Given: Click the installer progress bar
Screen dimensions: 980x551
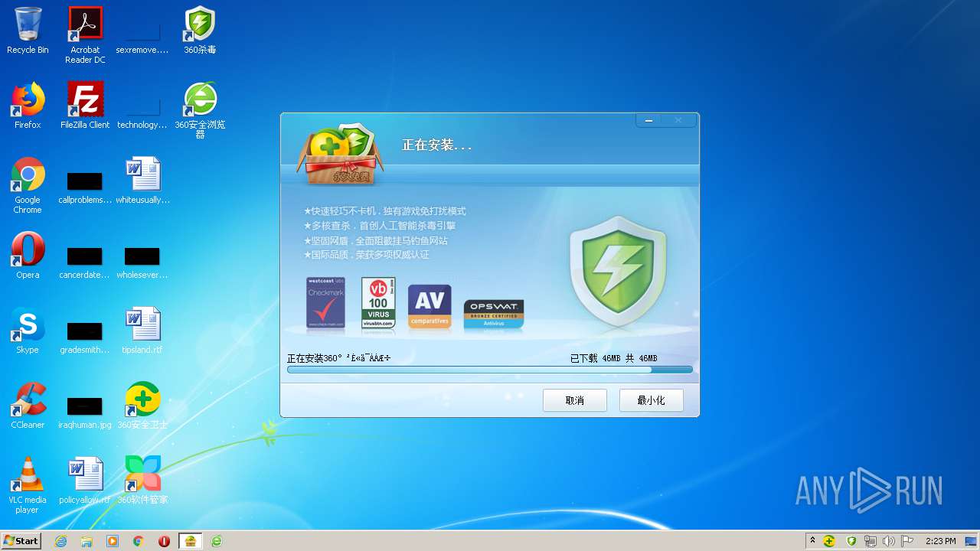Looking at the screenshot, I should pyautogui.click(x=490, y=370).
